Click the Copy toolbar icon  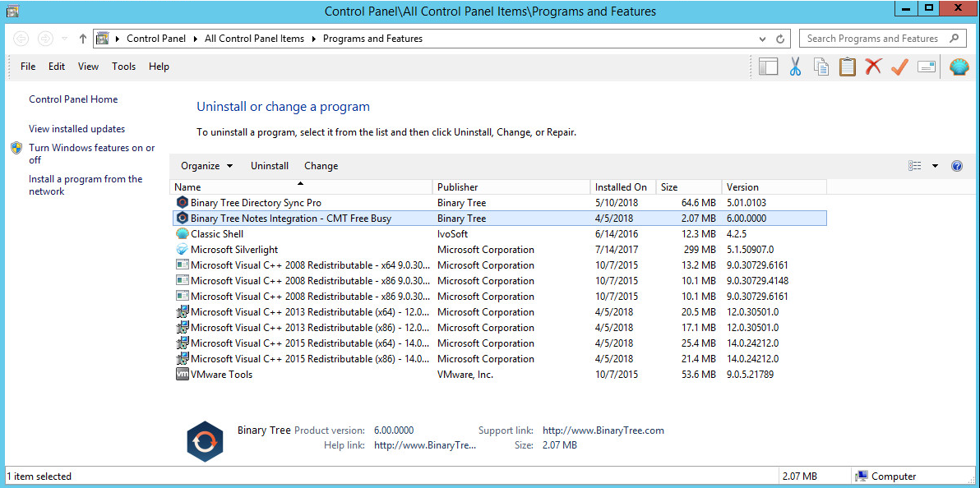coord(821,67)
